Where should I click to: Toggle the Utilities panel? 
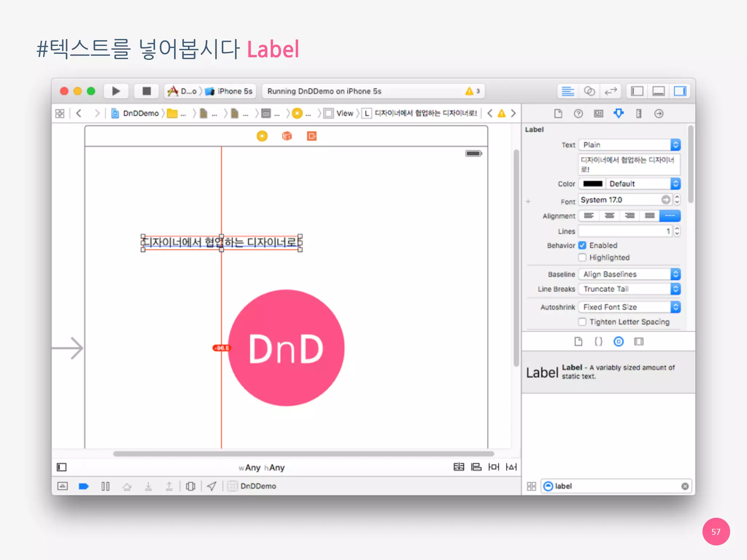pos(680,91)
